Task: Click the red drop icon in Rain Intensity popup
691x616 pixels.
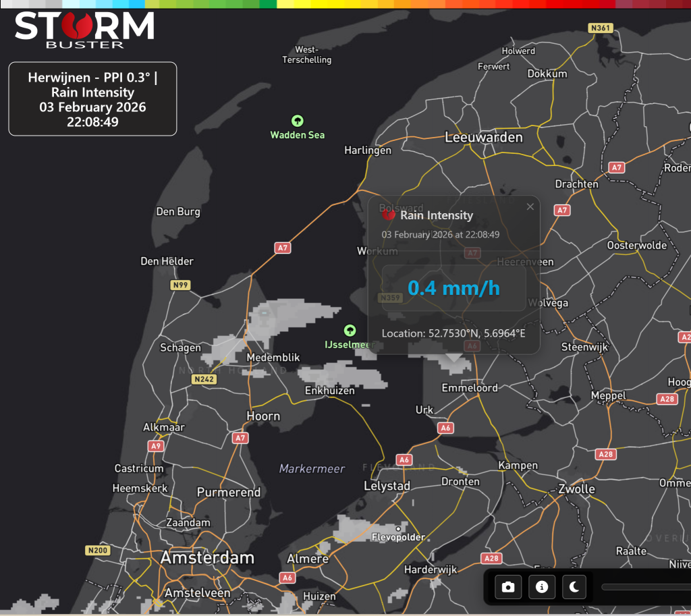Action: (x=389, y=215)
